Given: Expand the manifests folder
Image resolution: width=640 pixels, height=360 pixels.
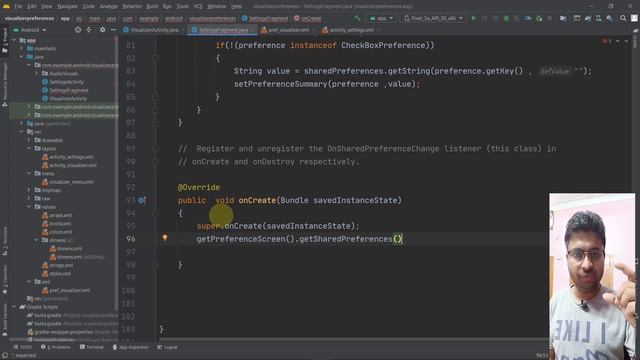Looking at the screenshot, I should [22, 49].
